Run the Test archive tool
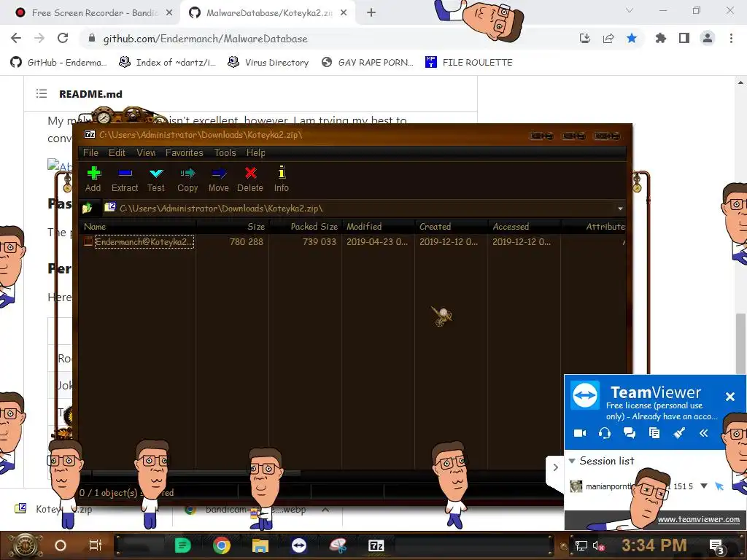 [156, 179]
